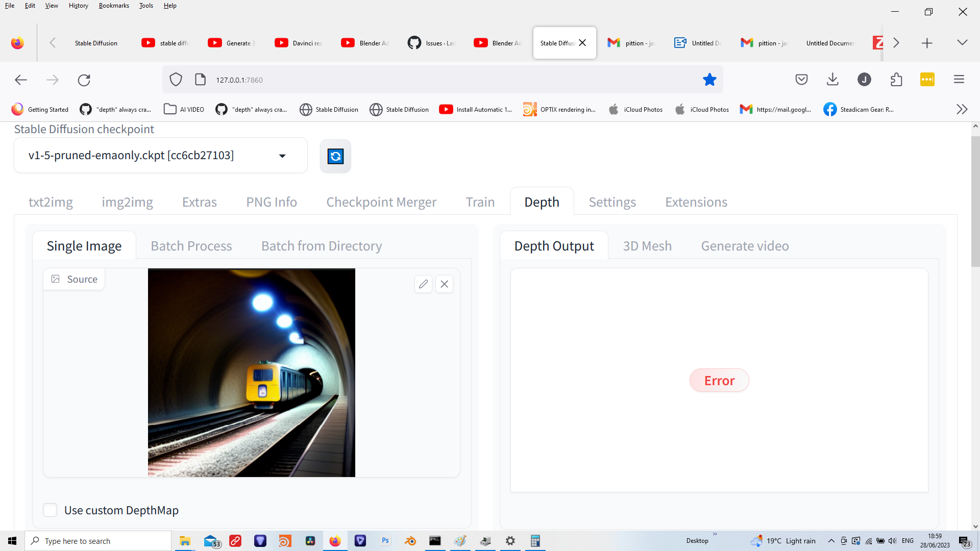Screen dimensions: 980x551
Task: Save to Pocket icon
Action: (x=801, y=80)
